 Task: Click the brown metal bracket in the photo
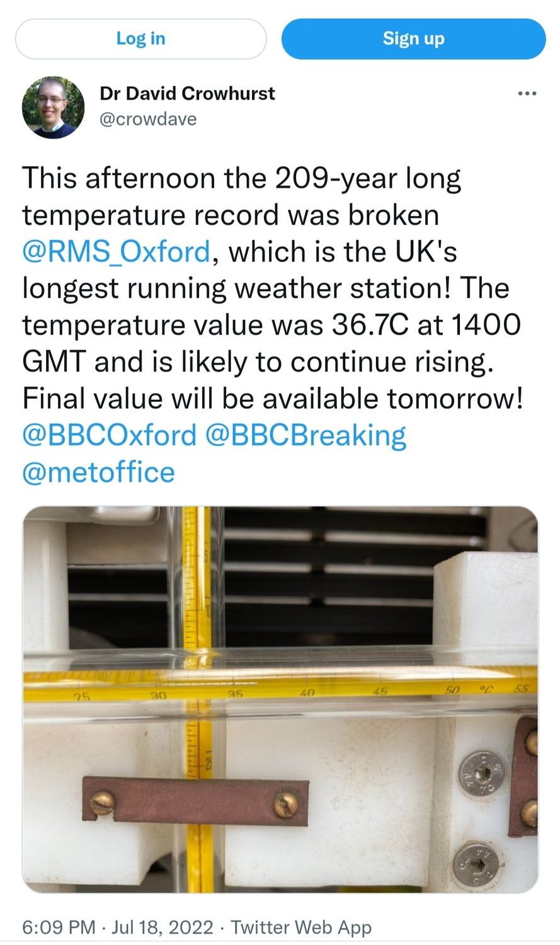tap(195, 801)
